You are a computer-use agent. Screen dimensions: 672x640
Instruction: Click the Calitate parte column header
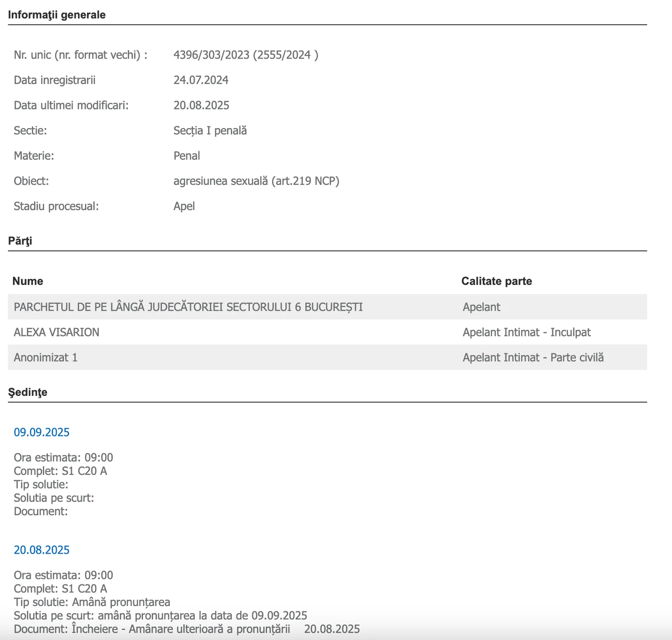point(497,281)
